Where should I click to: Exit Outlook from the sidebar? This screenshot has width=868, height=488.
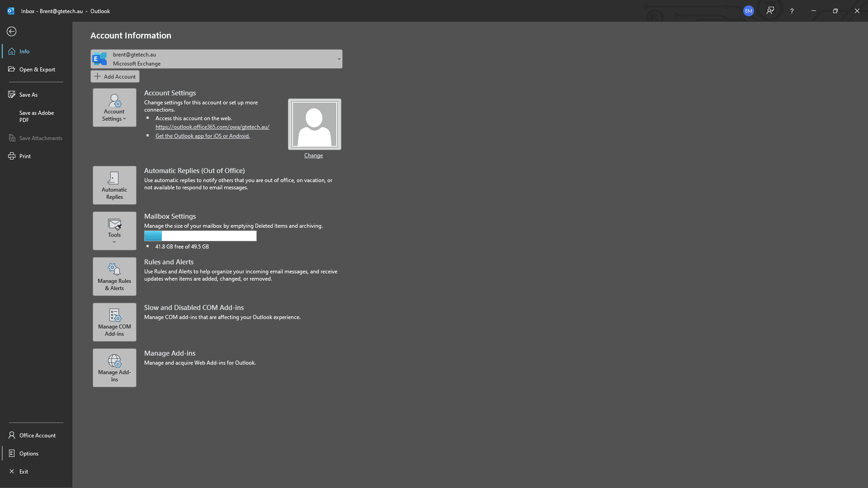[36, 472]
